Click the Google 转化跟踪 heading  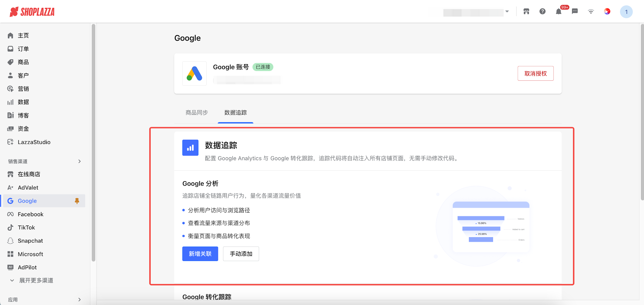(207, 297)
